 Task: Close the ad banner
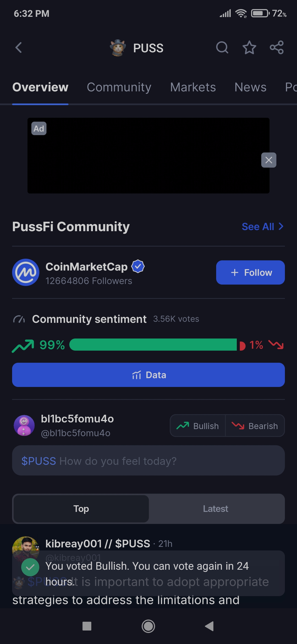click(269, 160)
